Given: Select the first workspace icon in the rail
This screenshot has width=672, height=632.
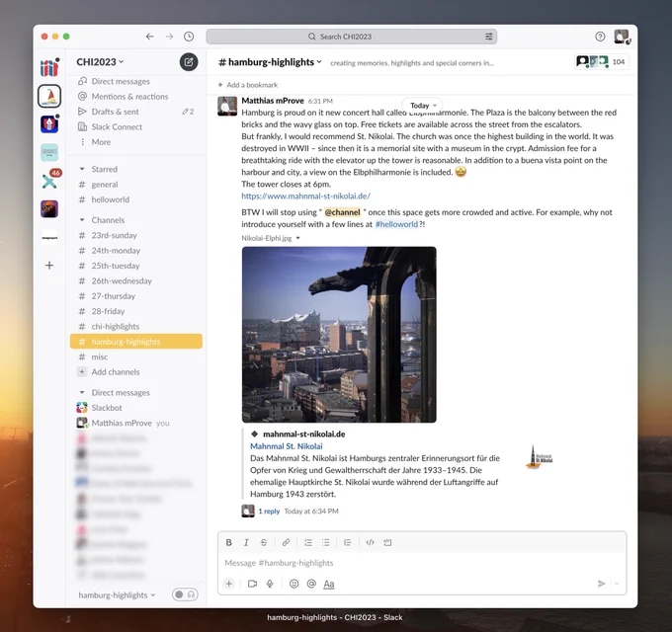Looking at the screenshot, I should (49, 68).
